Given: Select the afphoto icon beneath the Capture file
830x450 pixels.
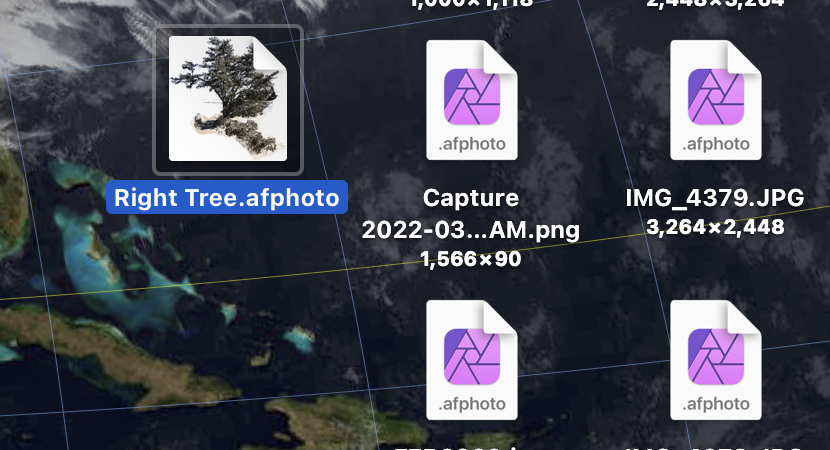Looking at the screenshot, I should 472,360.
